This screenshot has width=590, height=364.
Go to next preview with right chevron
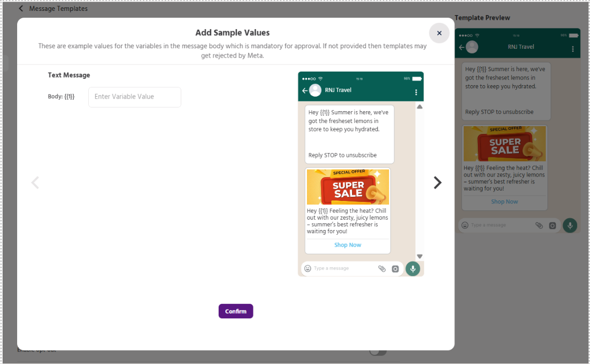click(x=437, y=183)
